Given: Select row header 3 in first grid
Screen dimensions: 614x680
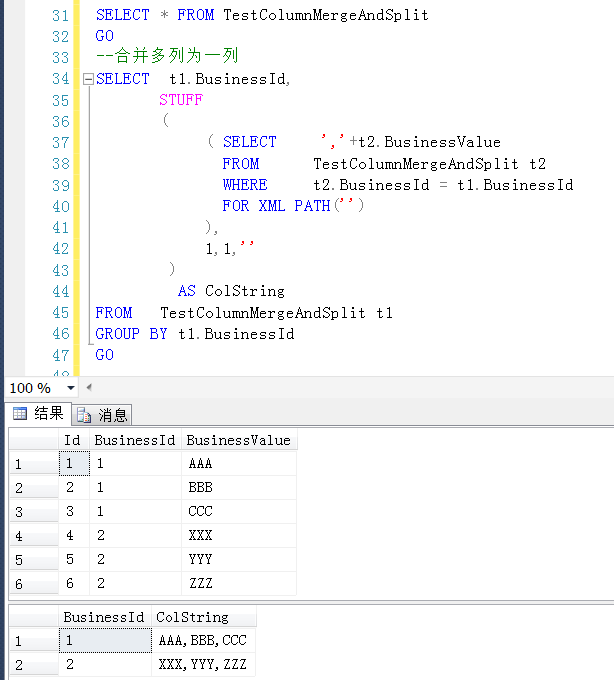Looking at the screenshot, I should pyautogui.click(x=34, y=512).
